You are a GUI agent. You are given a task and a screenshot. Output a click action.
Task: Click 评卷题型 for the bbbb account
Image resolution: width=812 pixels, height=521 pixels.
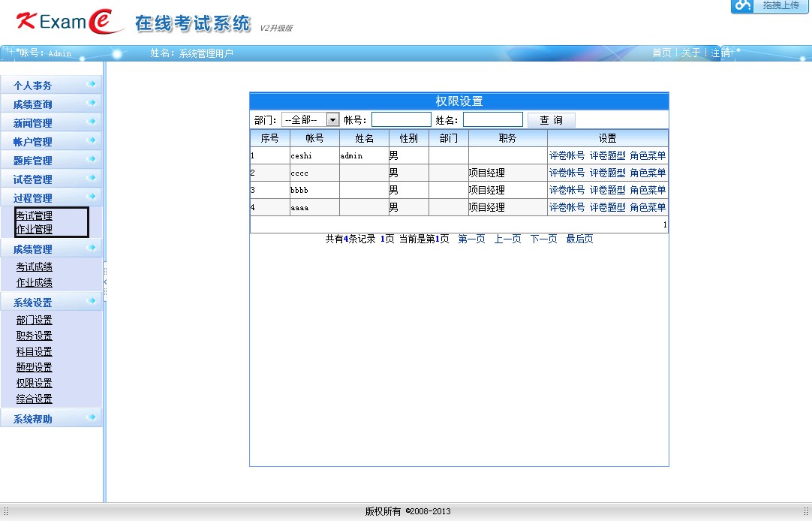[x=607, y=190]
